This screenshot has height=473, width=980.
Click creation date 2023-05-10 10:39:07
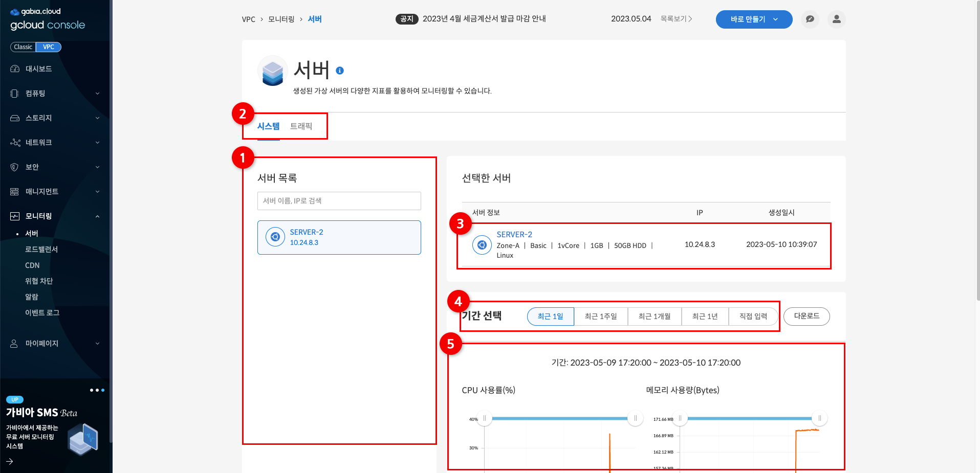pos(781,244)
